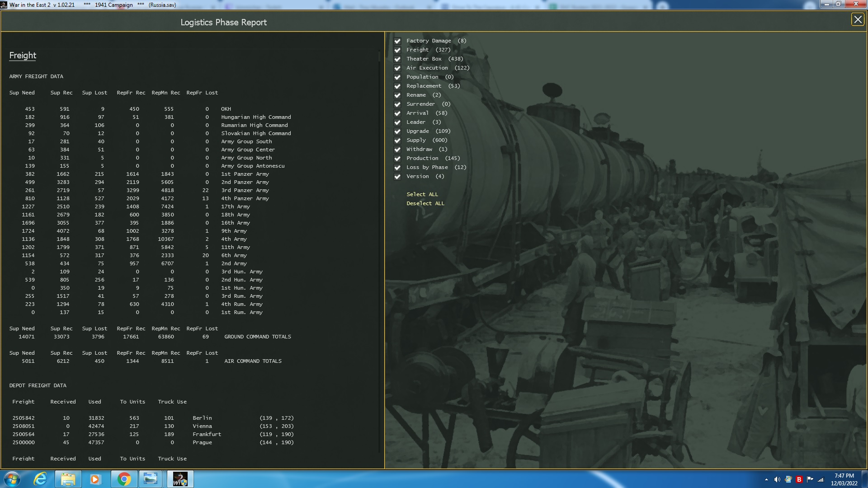
Task: Click the tray icon beside the speaker
Action: click(788, 479)
